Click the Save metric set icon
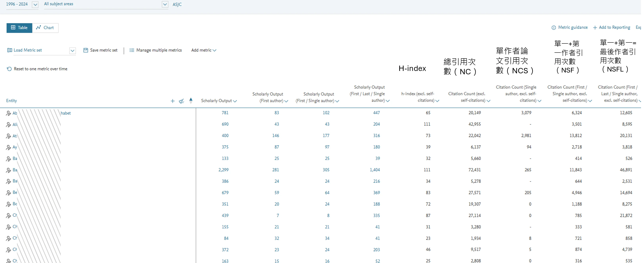Viewport: 644px width, 263px height. [x=85, y=50]
